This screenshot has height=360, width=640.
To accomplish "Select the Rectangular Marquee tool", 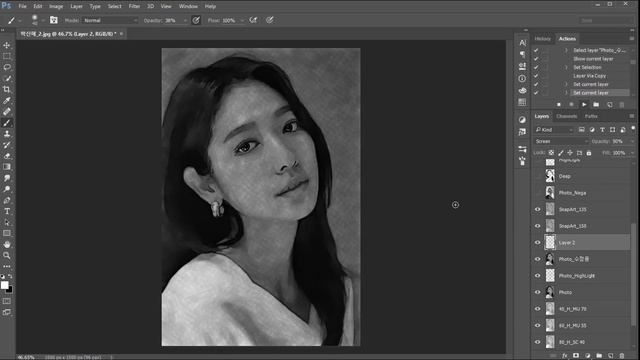I will point(7,56).
